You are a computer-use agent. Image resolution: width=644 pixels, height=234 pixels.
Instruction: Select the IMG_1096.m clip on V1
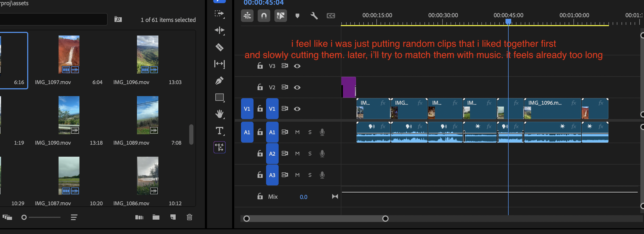pyautogui.click(x=553, y=109)
